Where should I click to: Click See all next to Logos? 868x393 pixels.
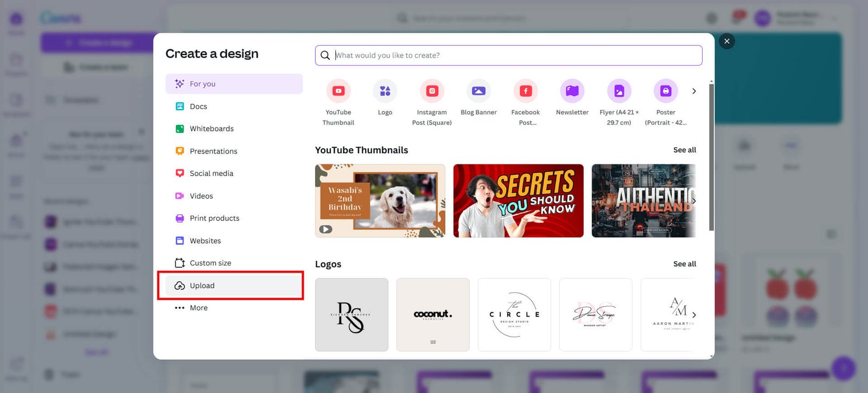pyautogui.click(x=684, y=264)
